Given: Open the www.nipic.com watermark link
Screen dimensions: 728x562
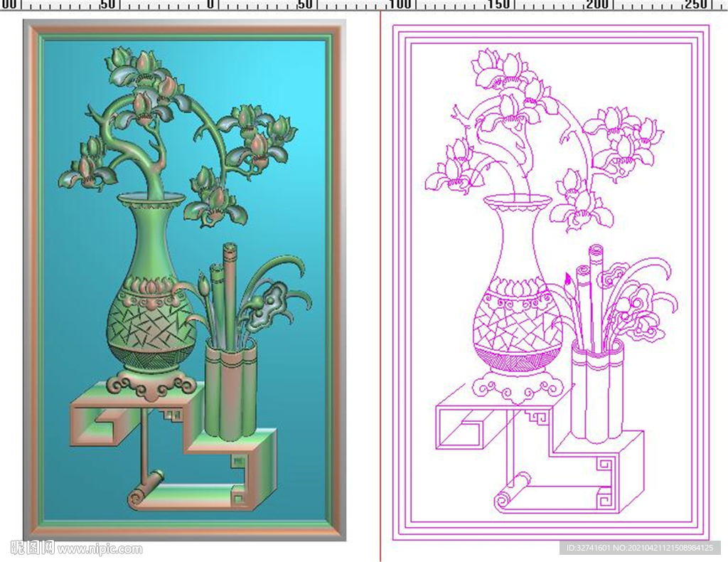Looking at the screenshot, I should pyautogui.click(x=100, y=548).
